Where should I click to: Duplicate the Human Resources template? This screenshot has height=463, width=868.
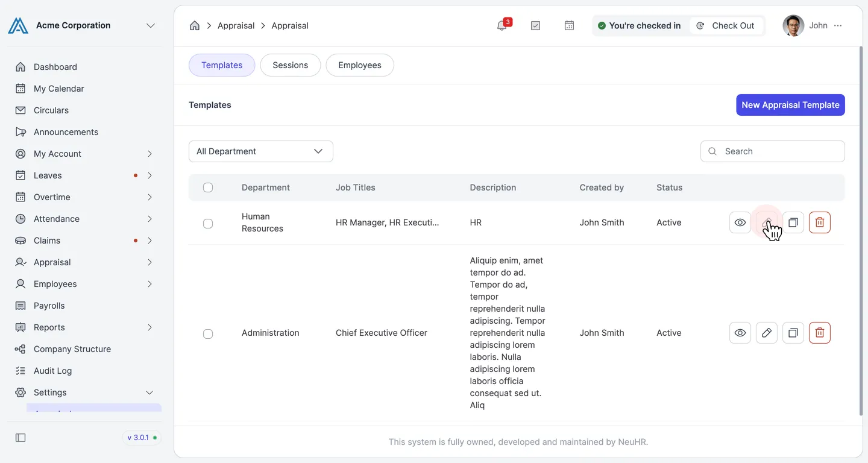coord(793,222)
